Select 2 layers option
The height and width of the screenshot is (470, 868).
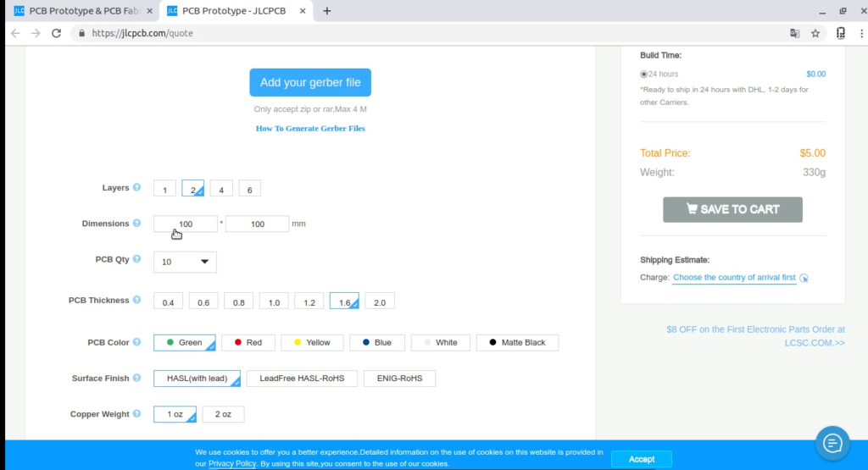(192, 189)
